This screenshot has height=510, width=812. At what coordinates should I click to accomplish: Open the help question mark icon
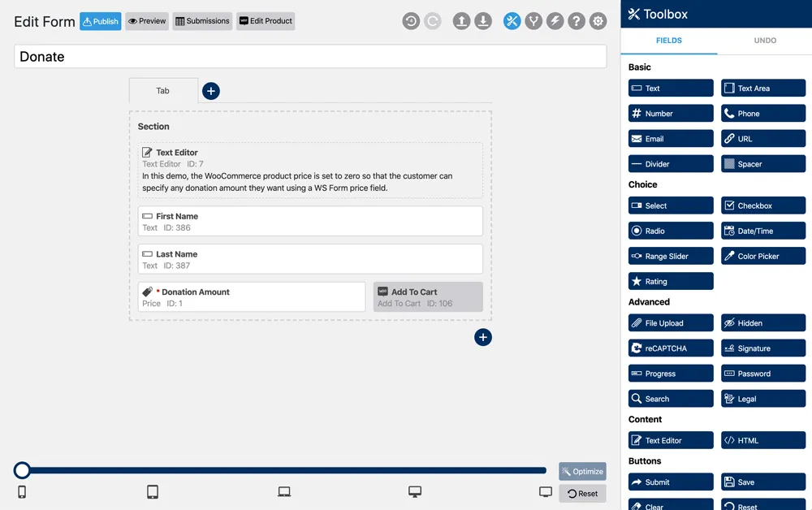point(577,21)
